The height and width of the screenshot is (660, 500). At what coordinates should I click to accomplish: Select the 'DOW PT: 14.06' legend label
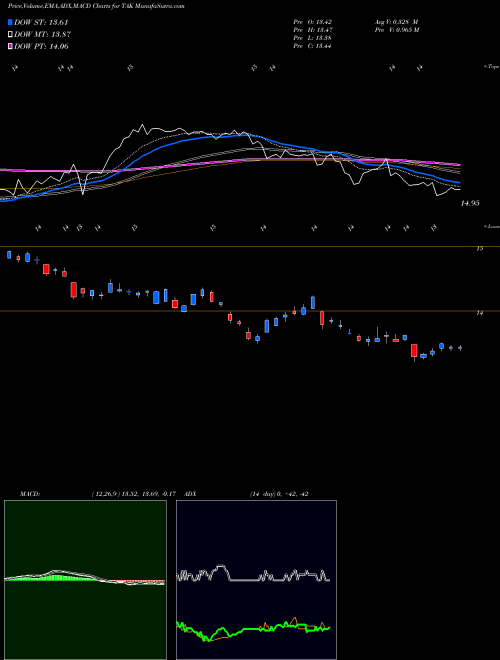[x=41, y=46]
